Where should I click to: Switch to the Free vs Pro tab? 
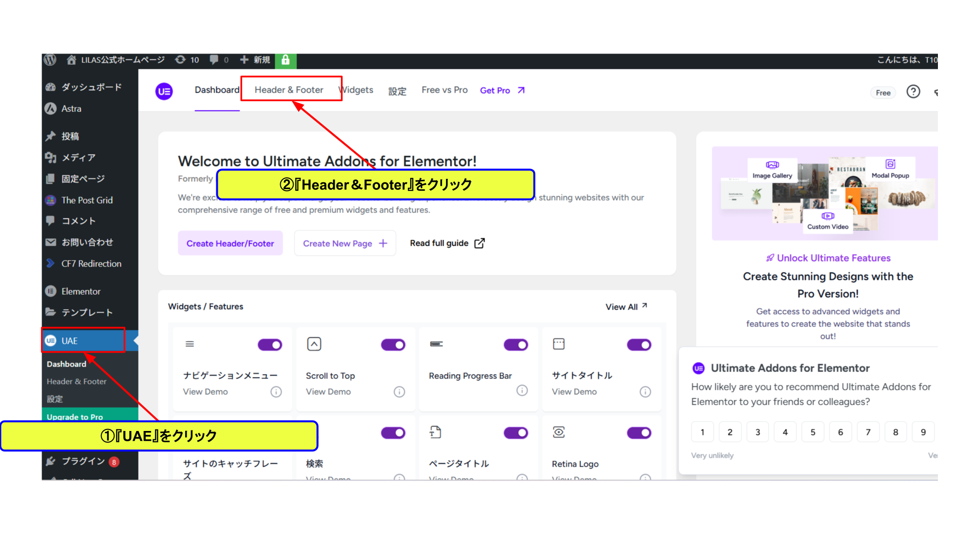tap(444, 90)
